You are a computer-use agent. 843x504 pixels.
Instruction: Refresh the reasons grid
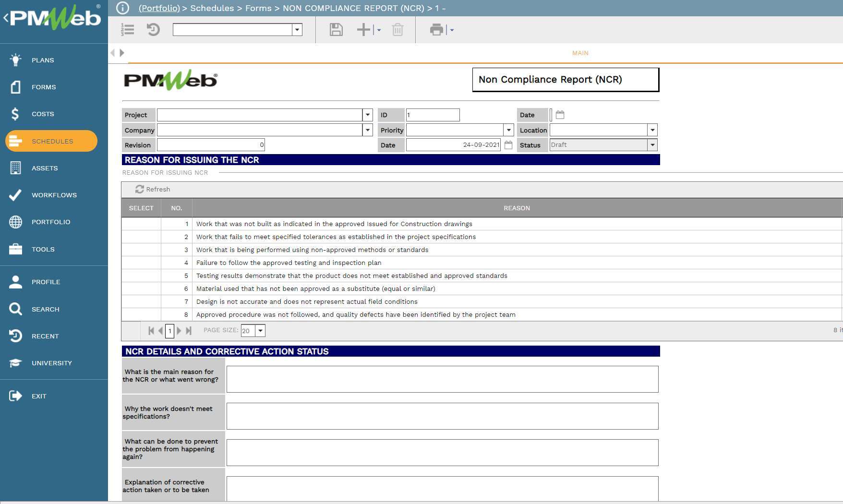153,189
